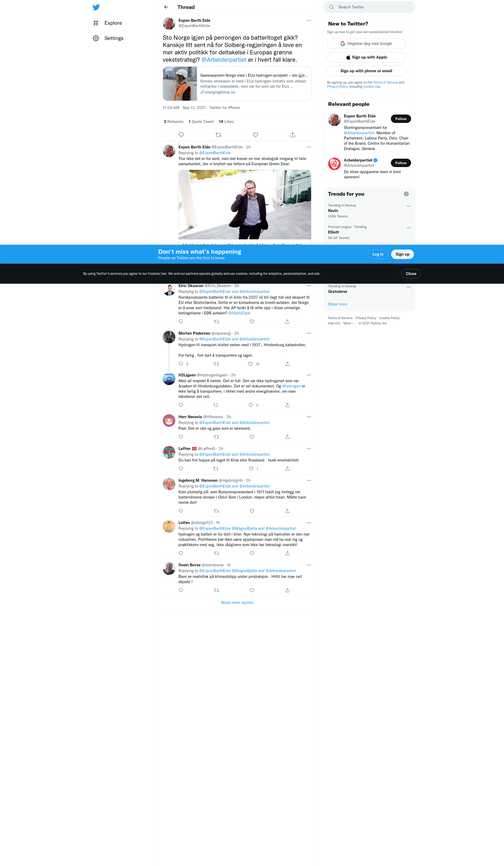
Task: Reply to H2Ligaen's tweet
Action: coord(181,405)
